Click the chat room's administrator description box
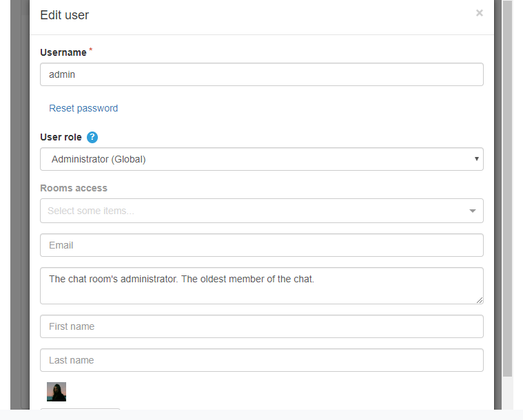Image resolution: width=523 pixels, height=420 pixels. click(x=262, y=286)
